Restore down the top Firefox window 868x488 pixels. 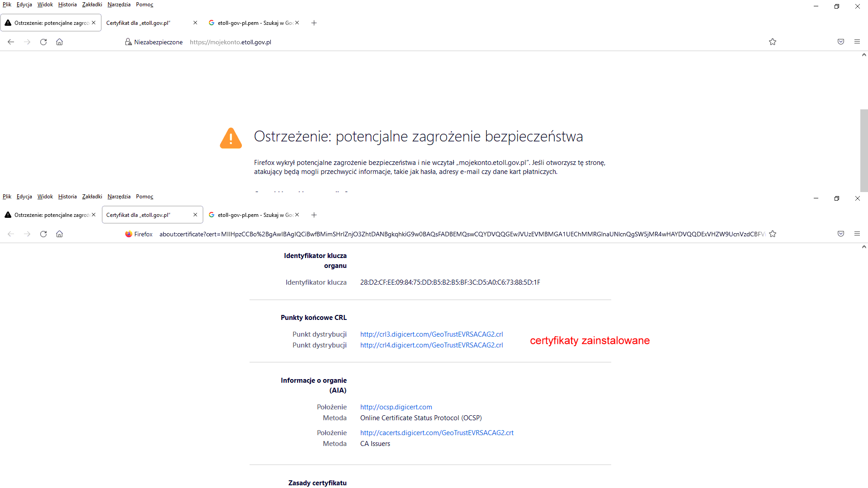click(837, 6)
